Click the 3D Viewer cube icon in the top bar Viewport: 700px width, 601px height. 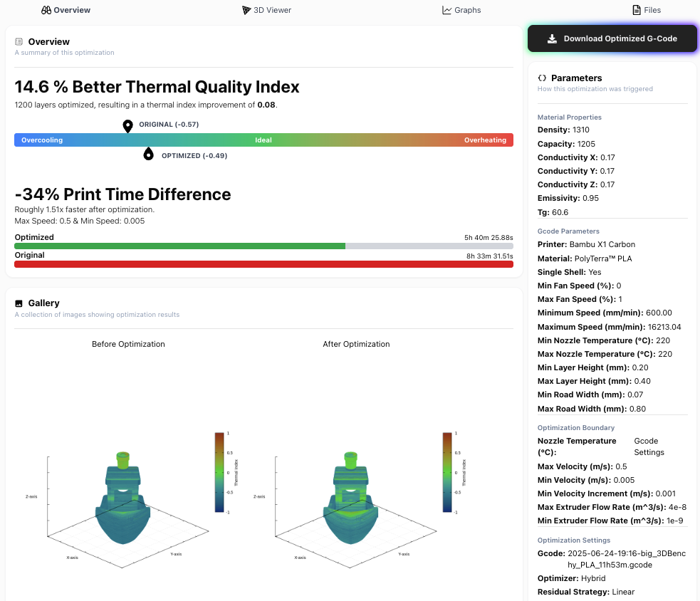coord(245,10)
